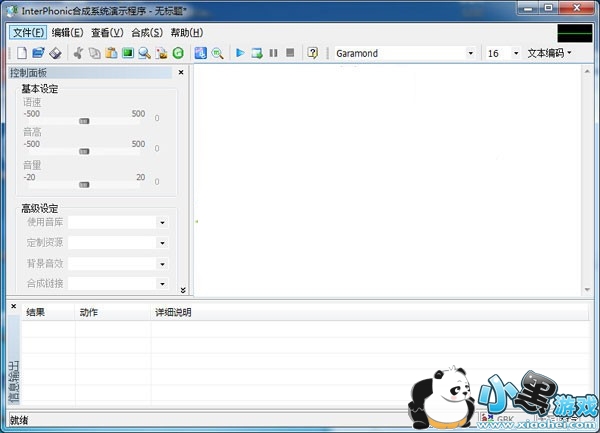Click the 控制面板 panel title
This screenshot has height=433, width=600.
28,73
